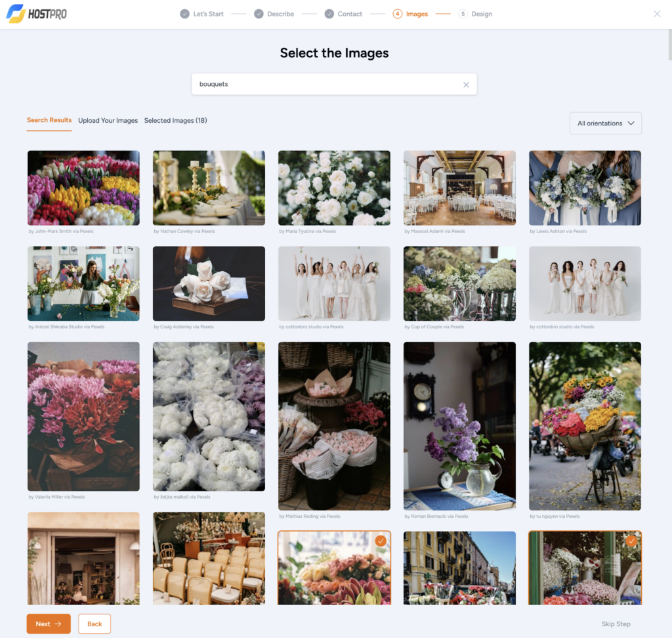
Task: Go to the Contact step
Action: 343,14
